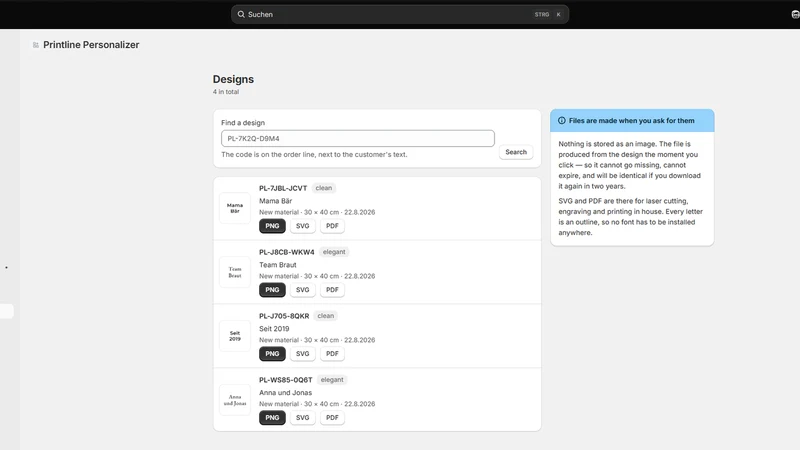
Task: Click the 4 in total count
Action: [x=226, y=92]
